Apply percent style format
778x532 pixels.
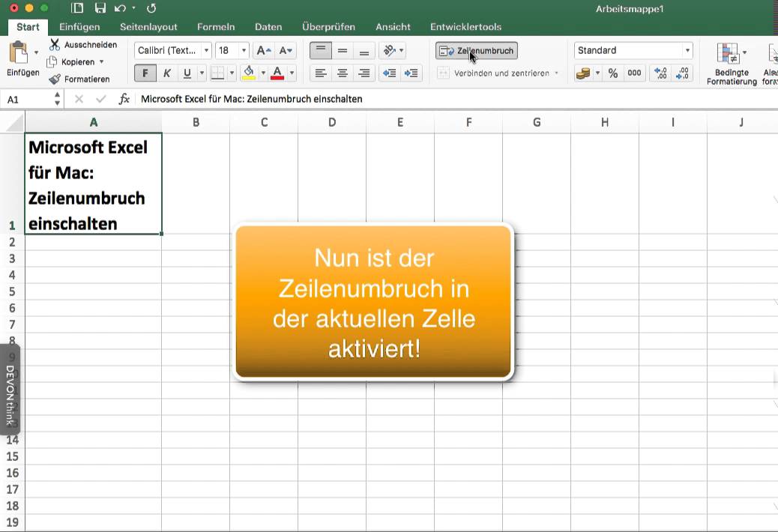pyautogui.click(x=613, y=73)
